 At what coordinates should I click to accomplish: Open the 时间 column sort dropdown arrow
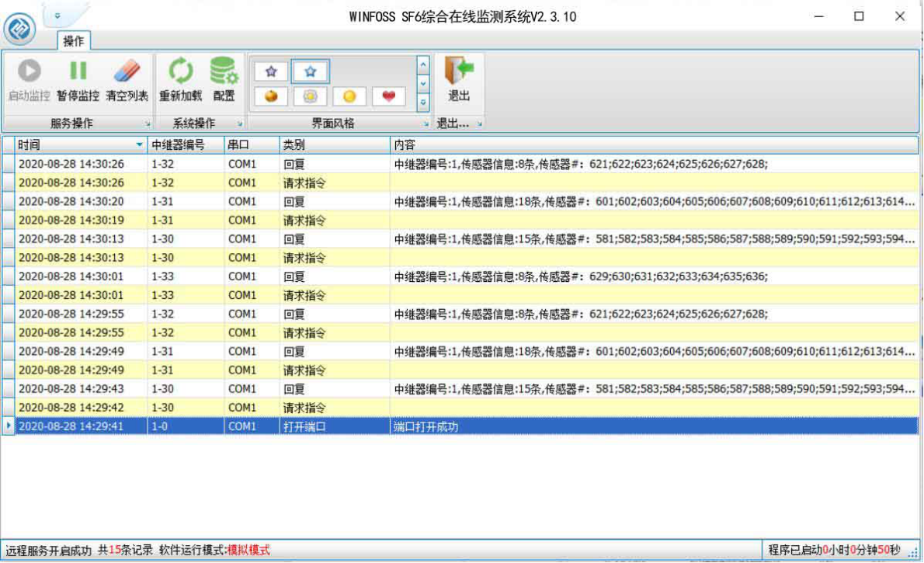tap(139, 144)
